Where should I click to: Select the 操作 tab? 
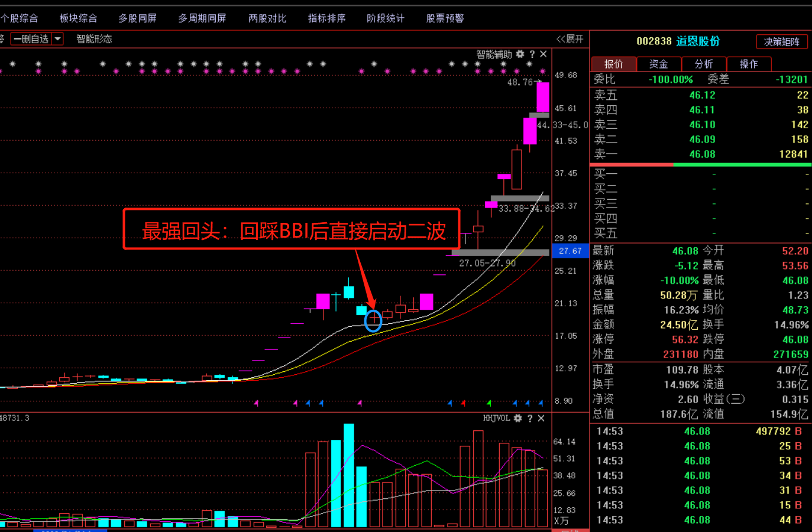click(748, 64)
